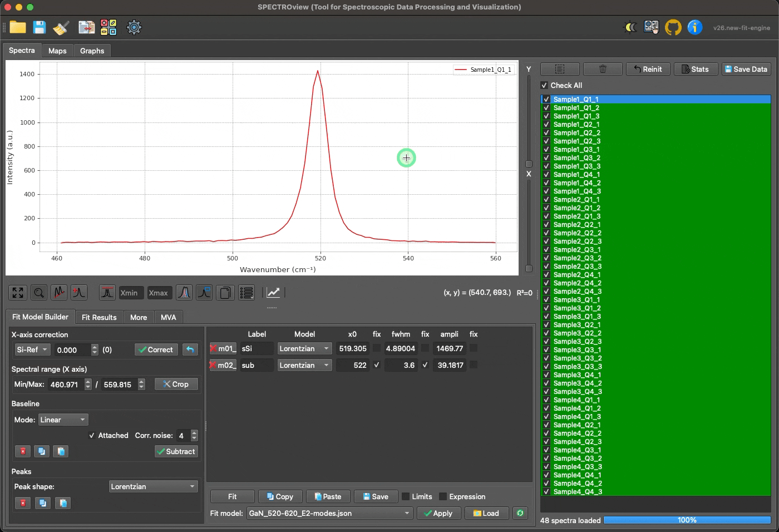Increment the Corr. noise stepper
The width and height of the screenshot is (779, 532).
tap(194, 432)
